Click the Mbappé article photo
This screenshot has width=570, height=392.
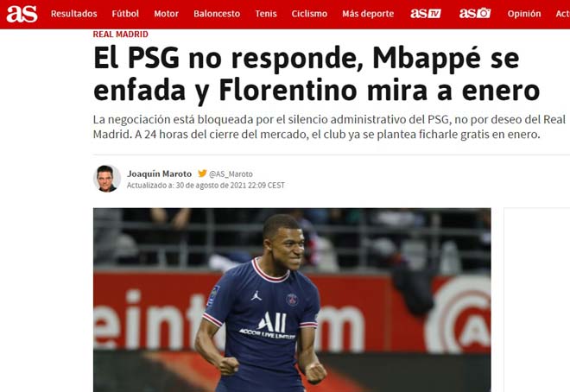click(292, 300)
